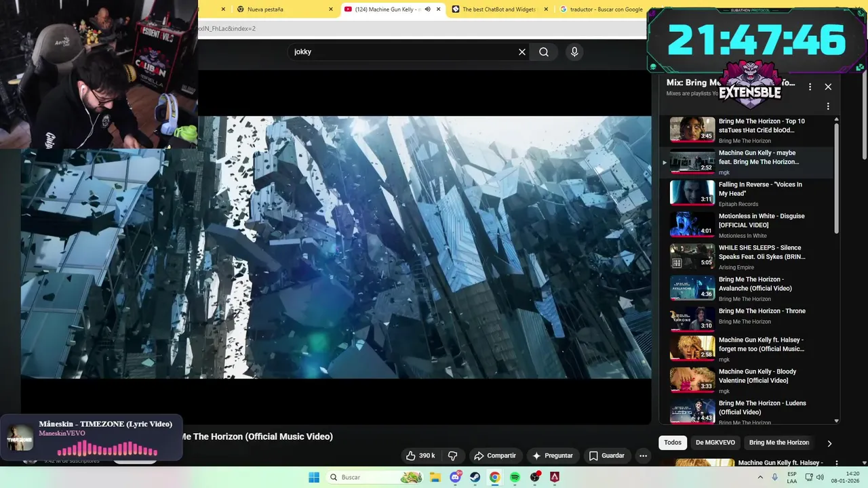This screenshot has width=868, height=488.
Task: Open Discord from the taskbar
Action: [455, 477]
